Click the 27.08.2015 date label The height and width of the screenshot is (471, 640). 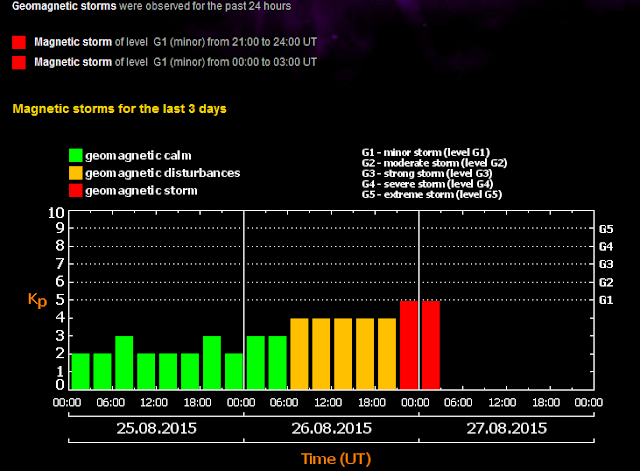(x=507, y=428)
